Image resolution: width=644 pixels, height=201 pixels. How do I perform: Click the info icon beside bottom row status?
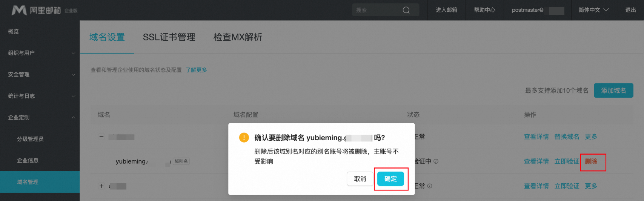[x=430, y=186]
